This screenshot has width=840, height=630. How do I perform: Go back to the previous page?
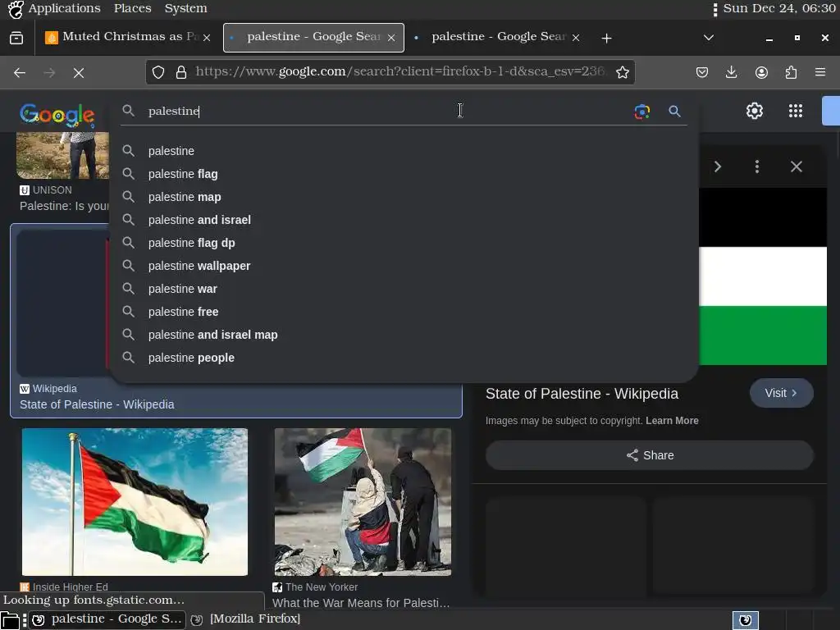(20, 72)
